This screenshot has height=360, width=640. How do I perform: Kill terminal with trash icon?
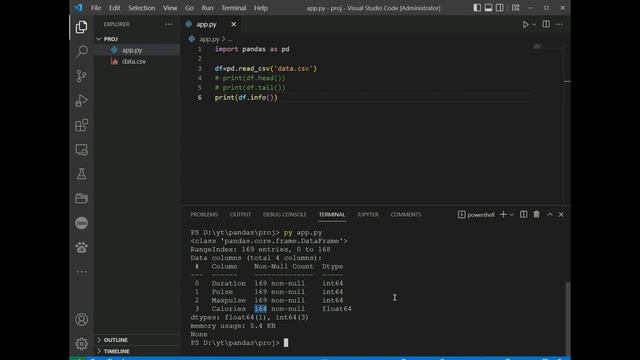[536, 214]
